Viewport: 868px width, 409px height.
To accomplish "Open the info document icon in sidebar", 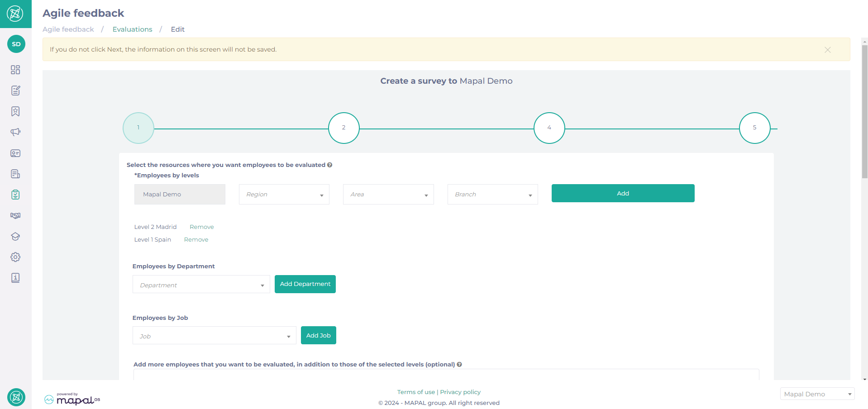I will 15,278.
